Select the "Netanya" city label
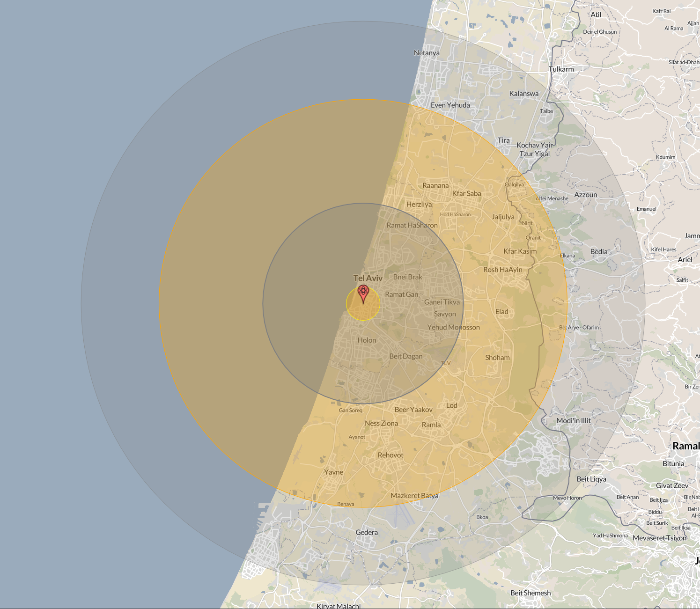Image resolution: width=700 pixels, height=609 pixels. pos(427,53)
